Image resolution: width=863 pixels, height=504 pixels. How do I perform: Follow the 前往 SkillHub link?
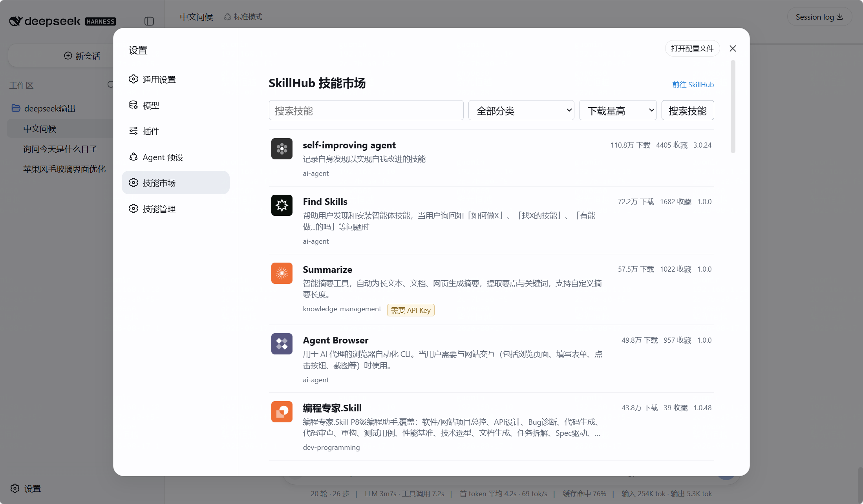coord(693,84)
